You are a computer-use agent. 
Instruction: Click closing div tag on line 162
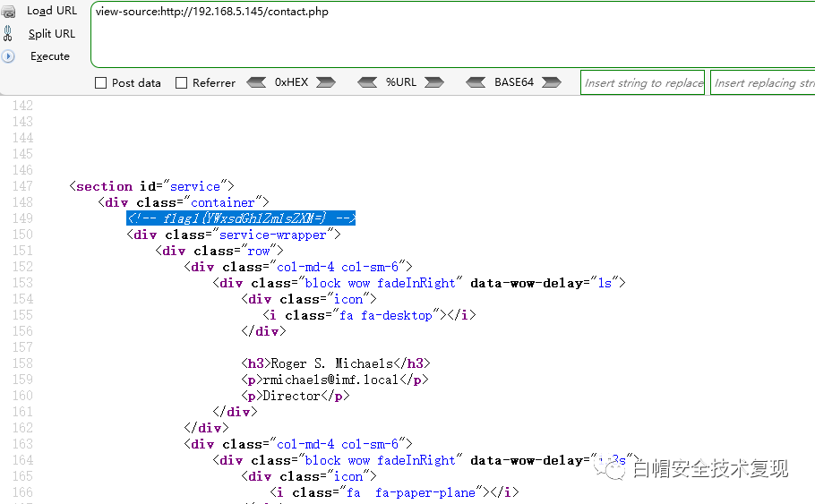pyautogui.click(x=206, y=428)
